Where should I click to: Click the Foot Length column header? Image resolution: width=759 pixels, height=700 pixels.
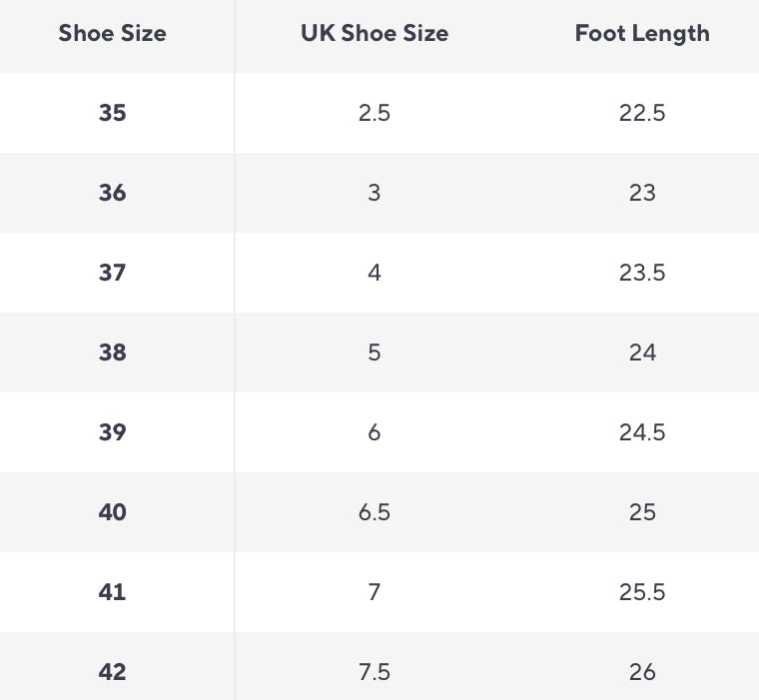(642, 33)
